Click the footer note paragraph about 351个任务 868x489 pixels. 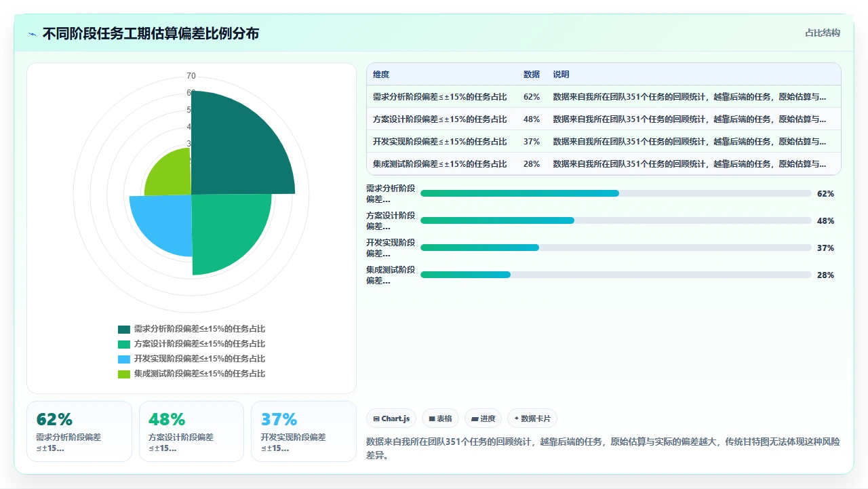(603, 449)
